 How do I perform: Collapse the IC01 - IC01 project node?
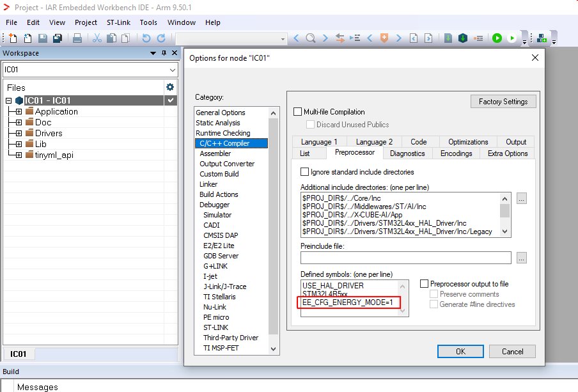pos(9,100)
